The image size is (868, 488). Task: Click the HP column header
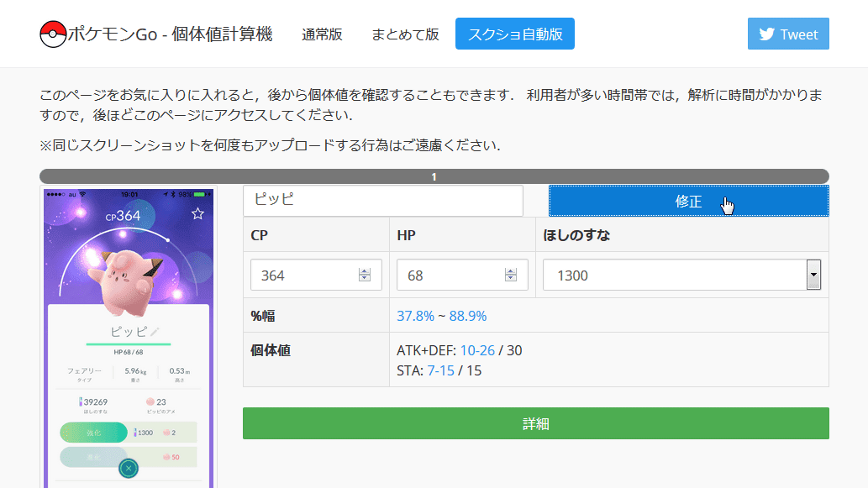coord(407,236)
